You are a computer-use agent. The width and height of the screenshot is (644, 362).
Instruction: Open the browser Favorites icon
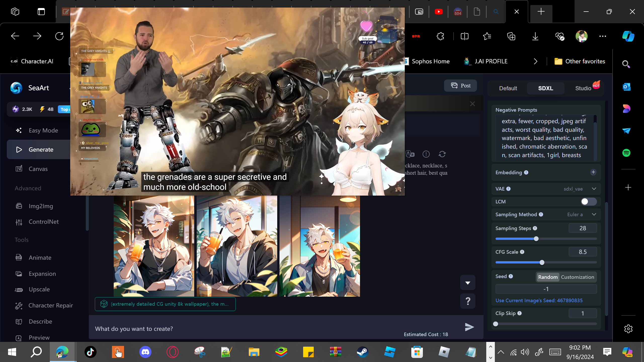coord(487,36)
